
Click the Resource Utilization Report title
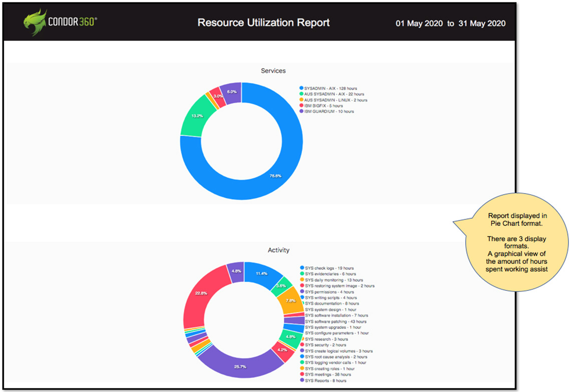tap(263, 23)
